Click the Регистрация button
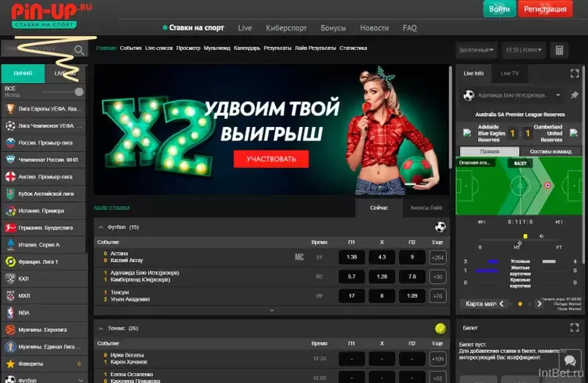588x383 pixels. [x=545, y=9]
